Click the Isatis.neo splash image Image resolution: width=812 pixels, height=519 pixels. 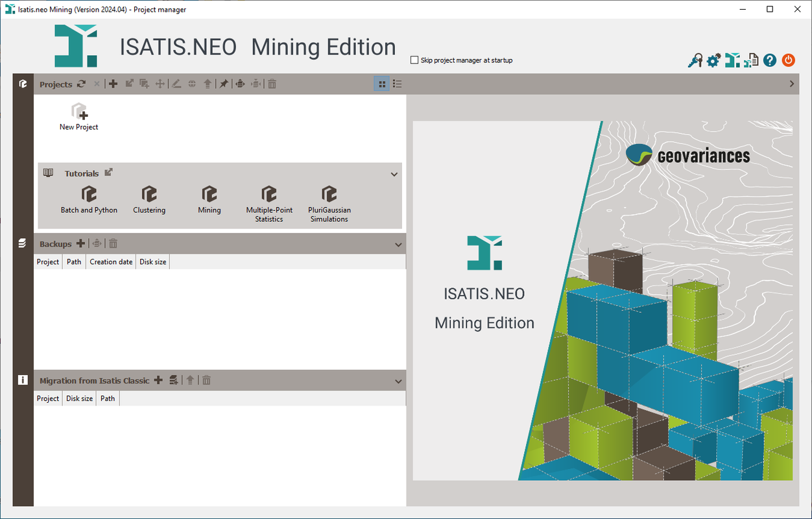click(x=603, y=300)
